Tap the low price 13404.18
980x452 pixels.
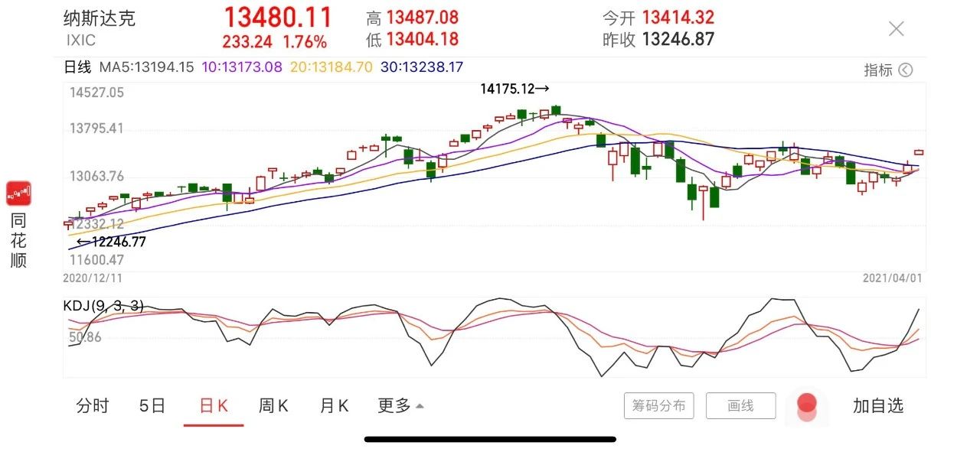click(x=422, y=39)
